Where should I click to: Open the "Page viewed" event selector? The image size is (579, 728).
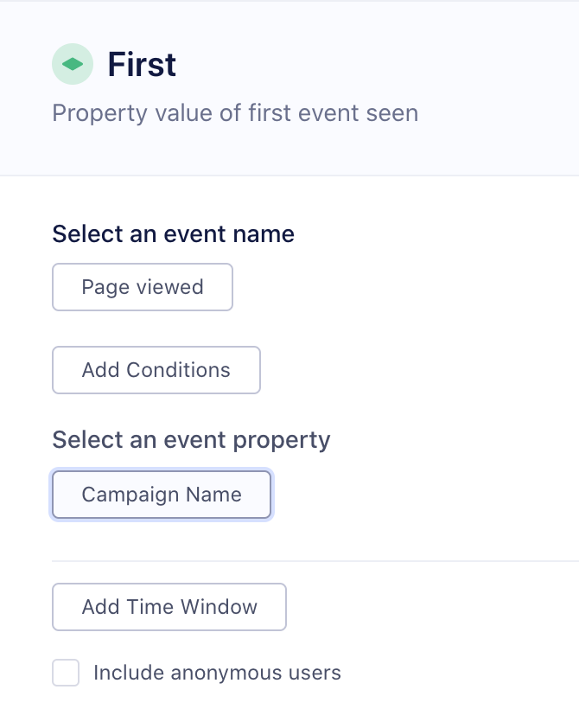click(142, 286)
